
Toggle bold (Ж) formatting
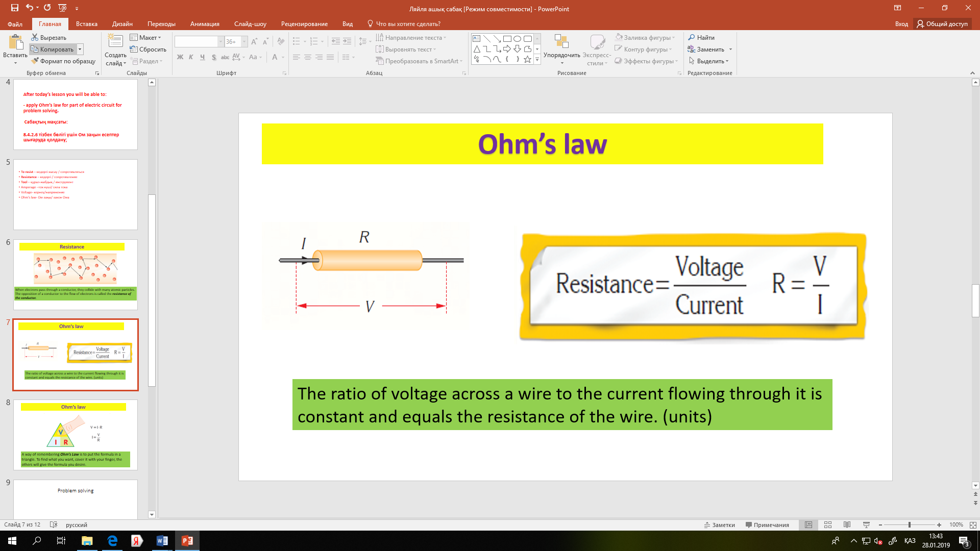click(180, 57)
